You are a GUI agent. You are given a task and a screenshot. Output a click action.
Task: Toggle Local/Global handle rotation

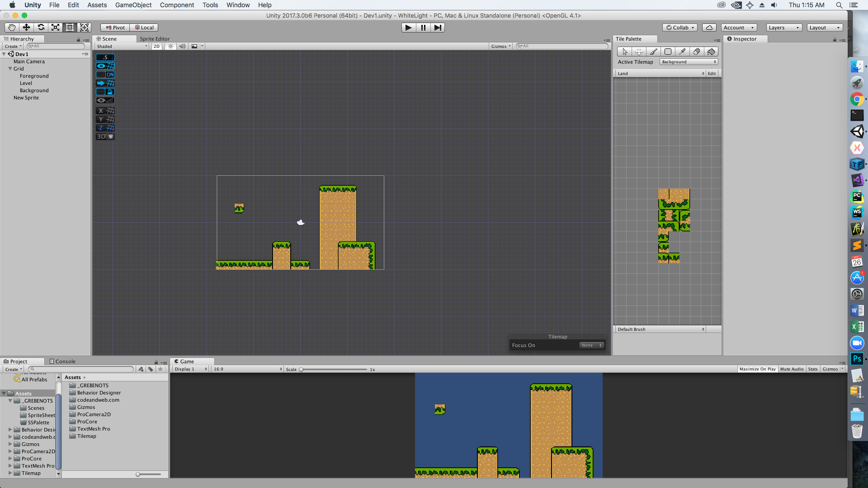click(144, 28)
